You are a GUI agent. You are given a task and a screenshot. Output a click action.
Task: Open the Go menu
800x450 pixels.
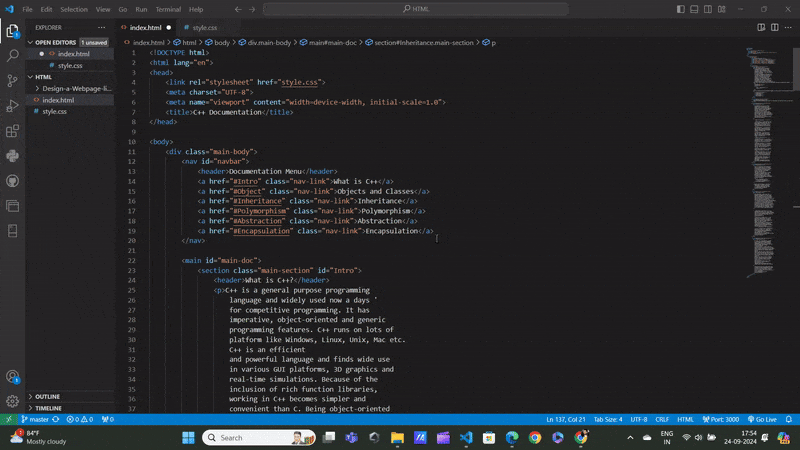click(123, 9)
